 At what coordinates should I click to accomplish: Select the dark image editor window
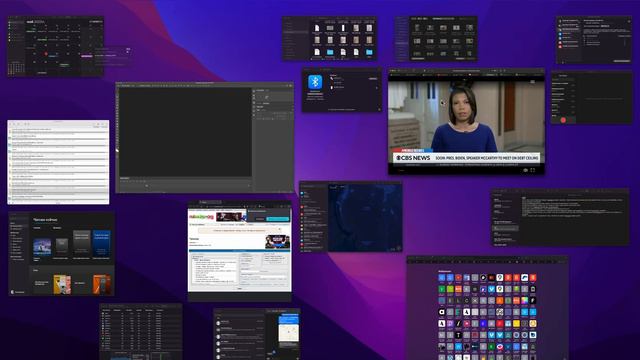click(x=204, y=137)
